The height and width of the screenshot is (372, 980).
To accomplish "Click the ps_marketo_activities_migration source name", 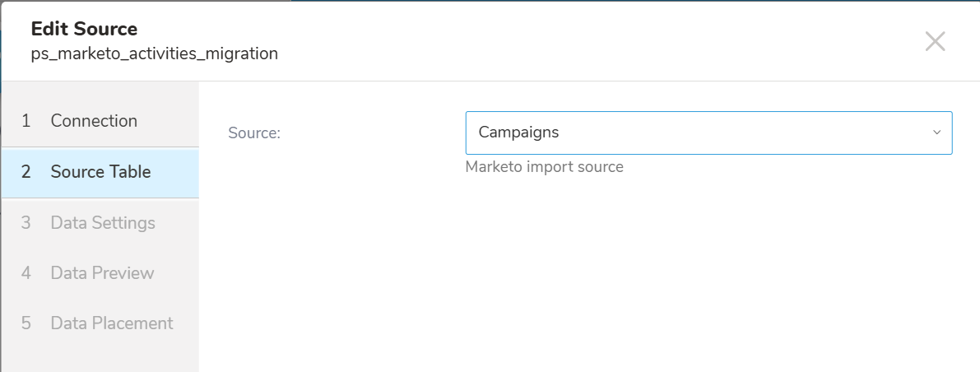I will 154,54.
